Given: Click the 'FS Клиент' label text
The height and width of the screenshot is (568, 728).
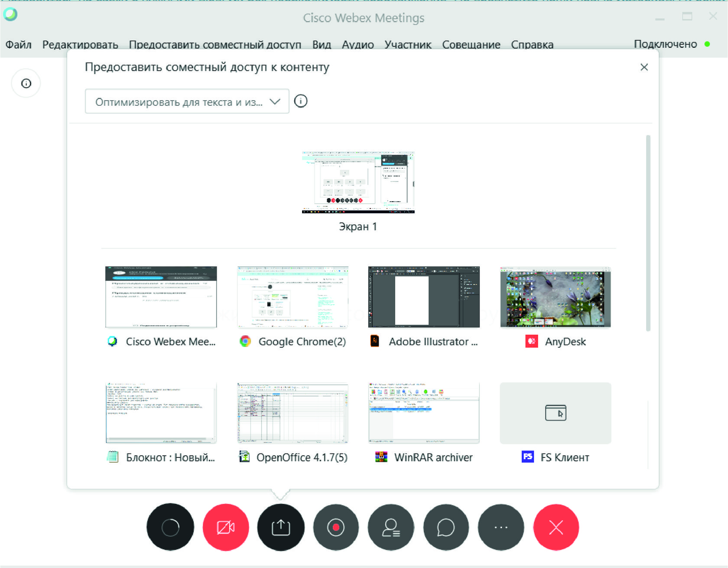Looking at the screenshot, I should tap(565, 457).
